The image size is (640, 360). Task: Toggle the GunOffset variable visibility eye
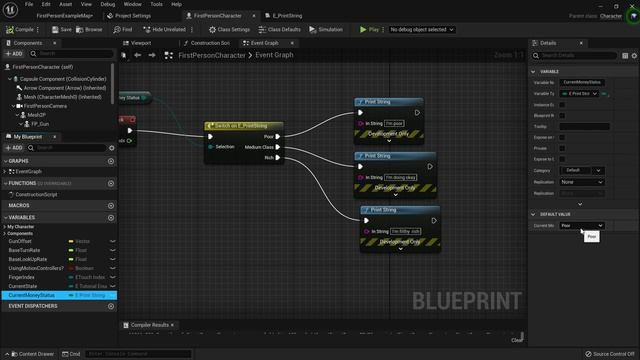point(112,241)
